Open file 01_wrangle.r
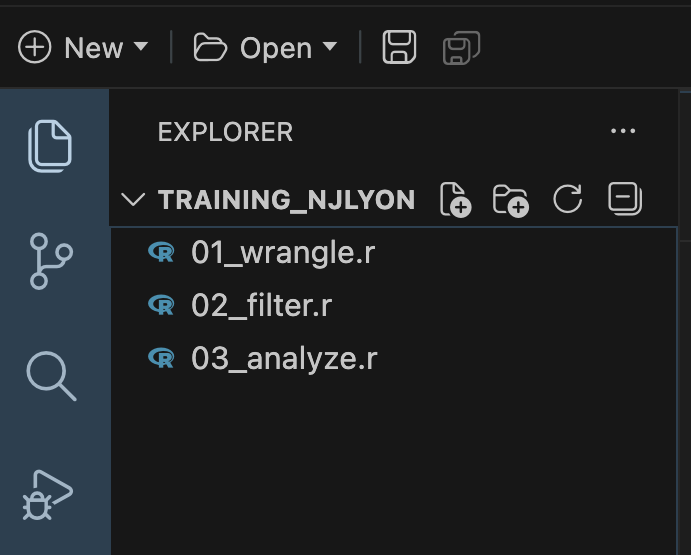691x555 pixels. [283, 252]
